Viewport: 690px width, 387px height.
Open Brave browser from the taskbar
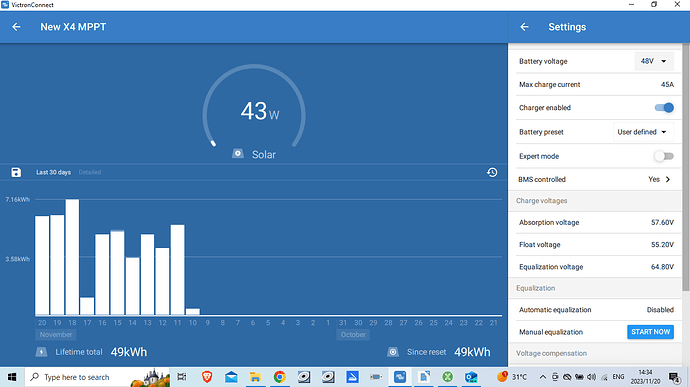click(x=207, y=377)
